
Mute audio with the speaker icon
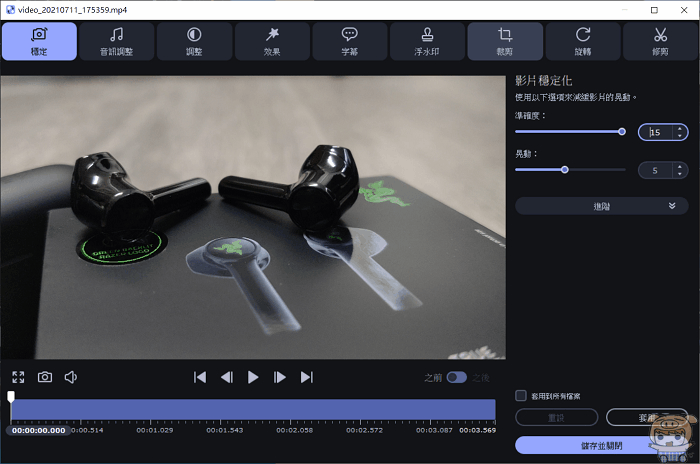[71, 377]
